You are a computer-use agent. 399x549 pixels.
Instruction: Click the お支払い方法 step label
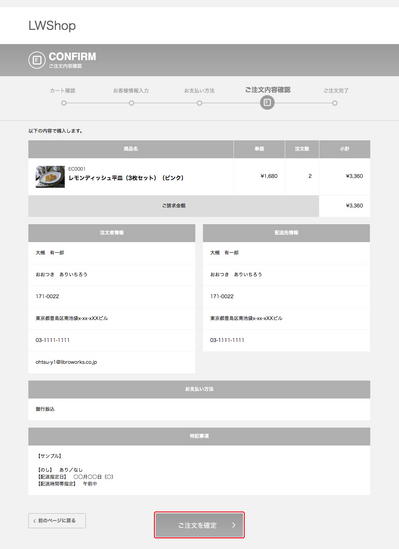click(199, 91)
